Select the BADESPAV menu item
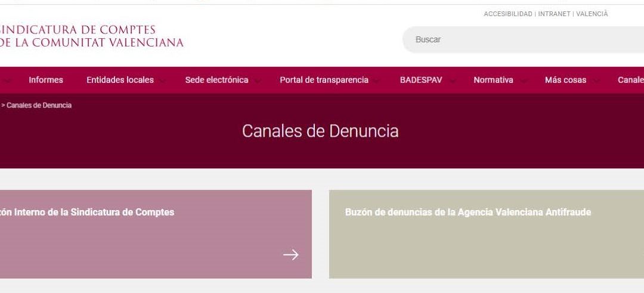 pyautogui.click(x=421, y=80)
